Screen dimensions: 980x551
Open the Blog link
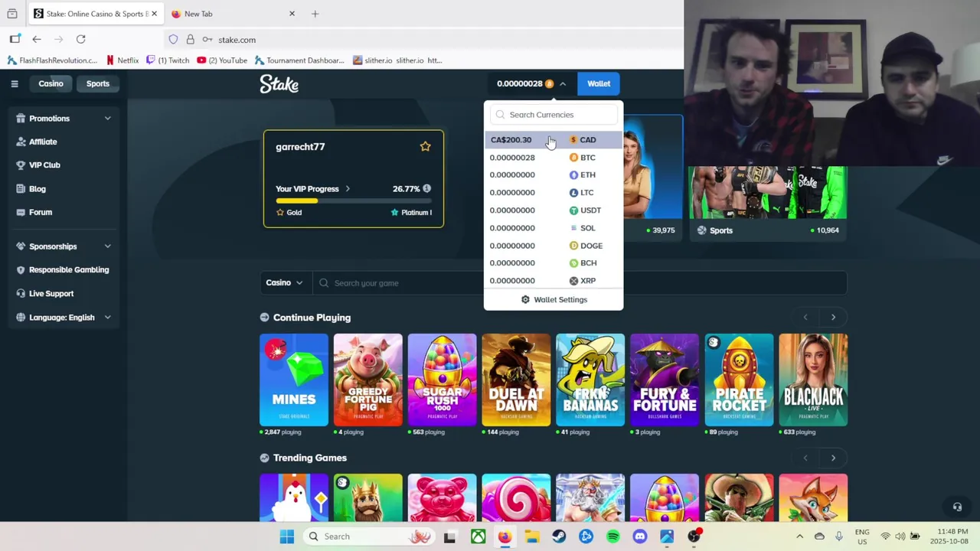[38, 189]
